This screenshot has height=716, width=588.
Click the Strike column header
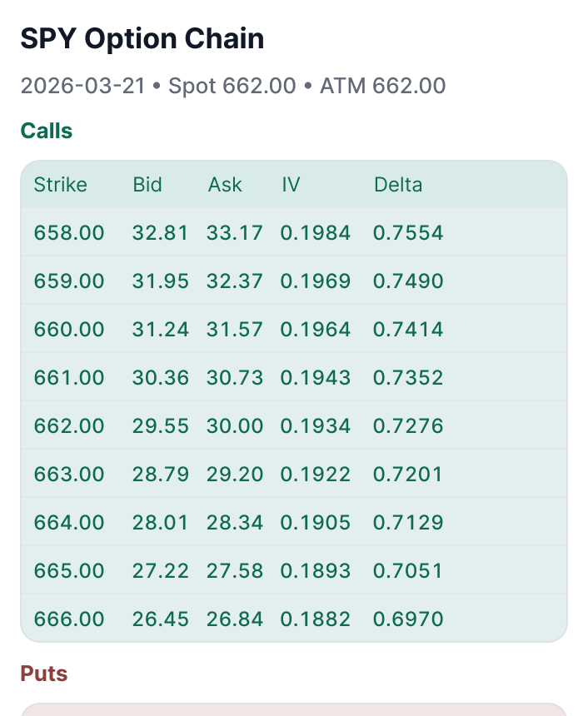coord(60,185)
